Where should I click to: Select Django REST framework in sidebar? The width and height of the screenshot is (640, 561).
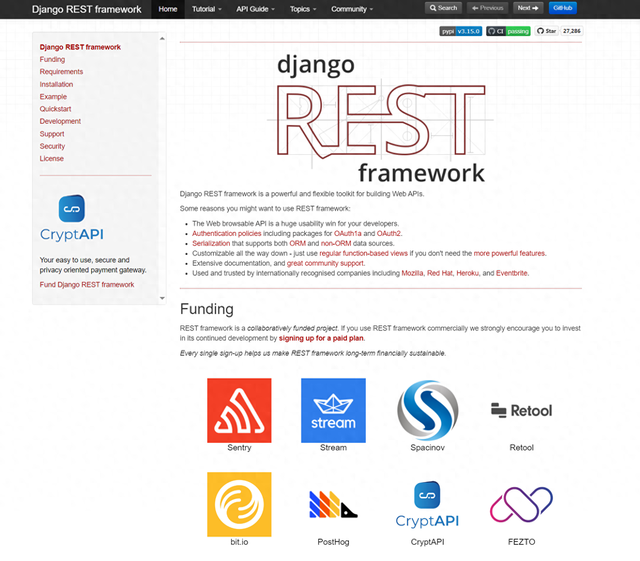80,47
